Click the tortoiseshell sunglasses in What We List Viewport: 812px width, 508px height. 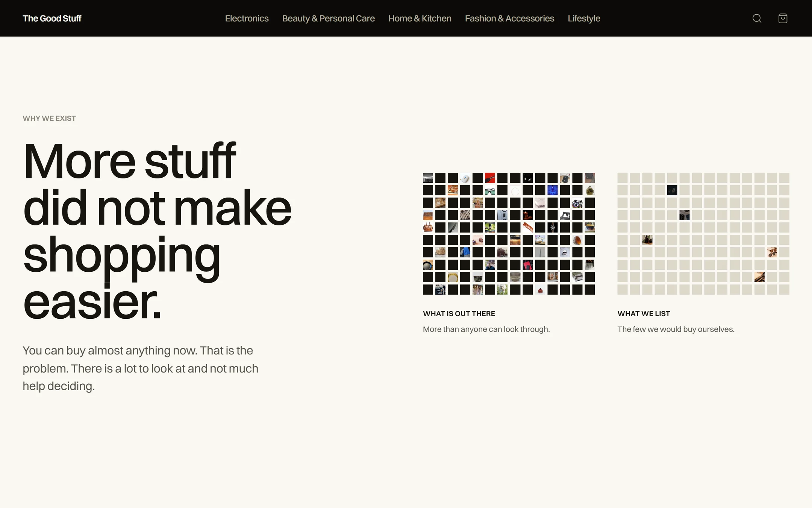tap(772, 252)
